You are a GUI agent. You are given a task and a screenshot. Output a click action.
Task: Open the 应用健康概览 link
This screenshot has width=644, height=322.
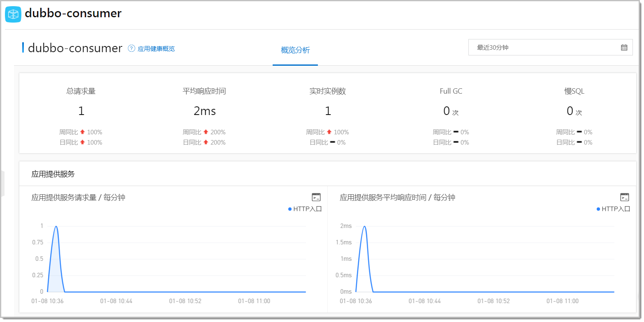(156, 48)
